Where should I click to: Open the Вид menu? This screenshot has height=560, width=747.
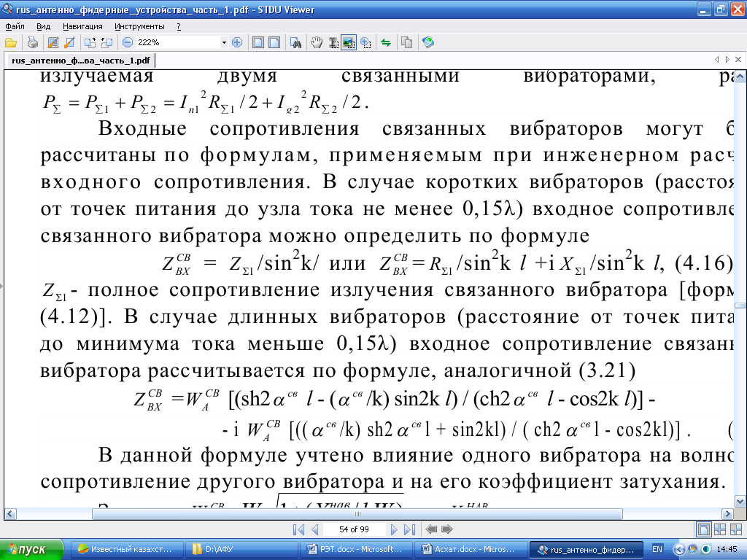point(43,27)
